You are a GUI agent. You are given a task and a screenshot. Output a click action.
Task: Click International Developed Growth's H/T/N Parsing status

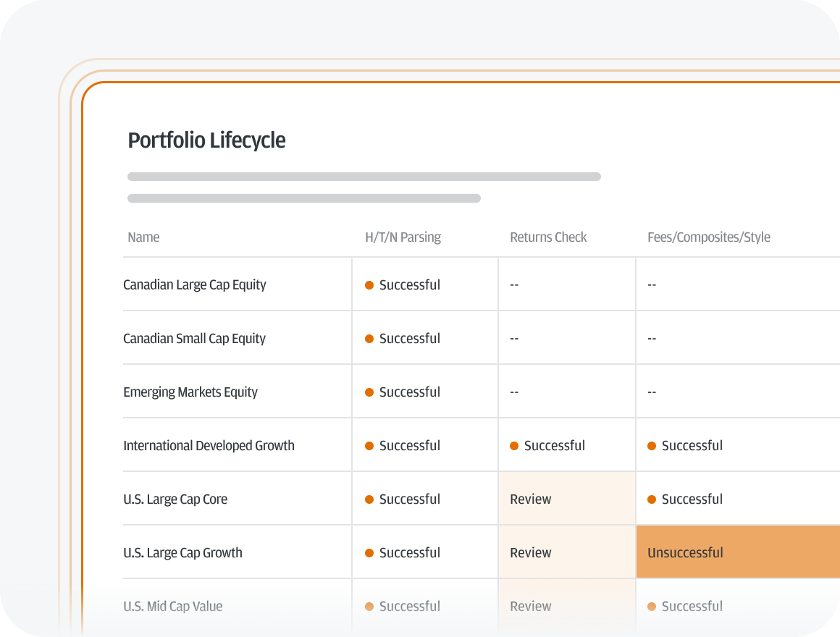click(403, 445)
